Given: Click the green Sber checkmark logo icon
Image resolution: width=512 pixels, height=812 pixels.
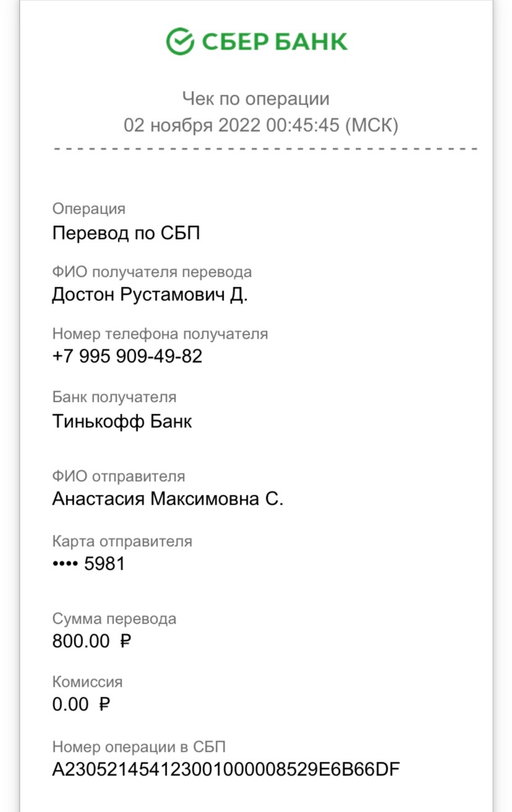Looking at the screenshot, I should (x=180, y=41).
